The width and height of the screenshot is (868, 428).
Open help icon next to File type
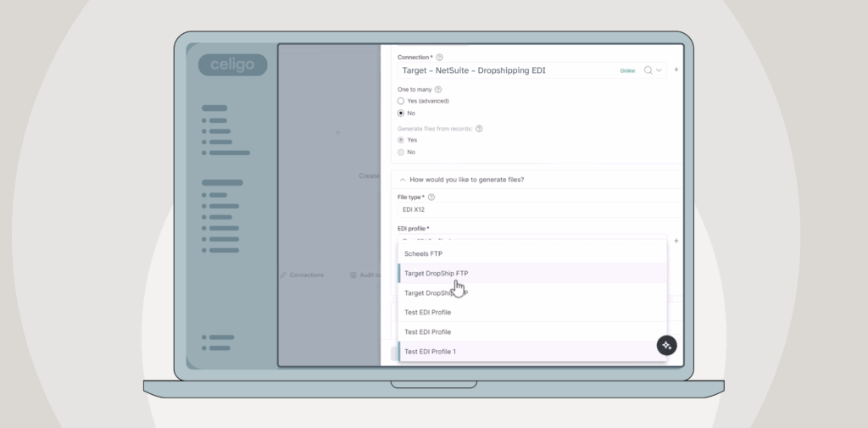[431, 197]
